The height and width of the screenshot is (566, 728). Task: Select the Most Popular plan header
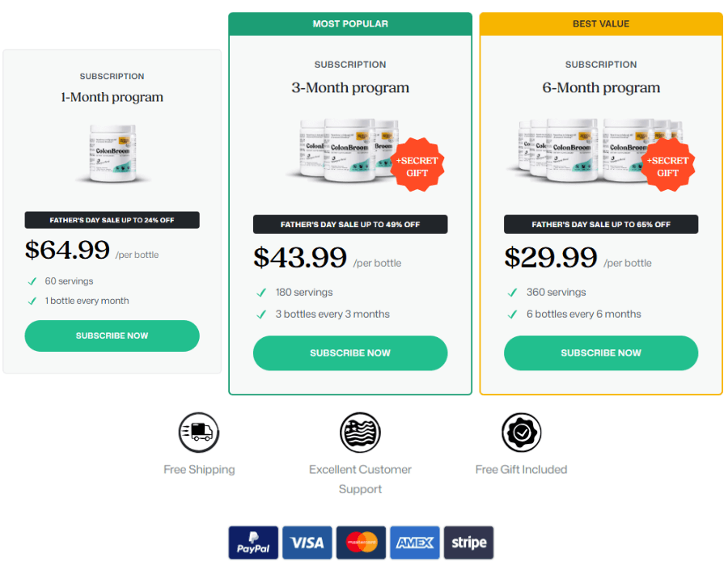(350, 24)
